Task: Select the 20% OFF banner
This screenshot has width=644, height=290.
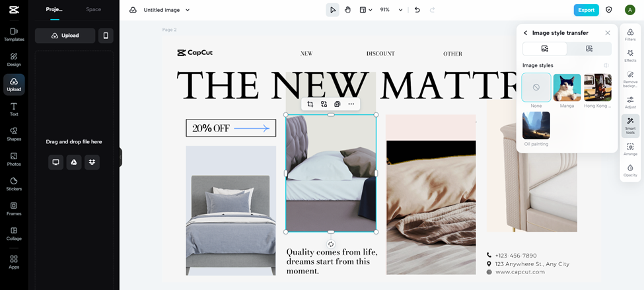Action: (231, 128)
